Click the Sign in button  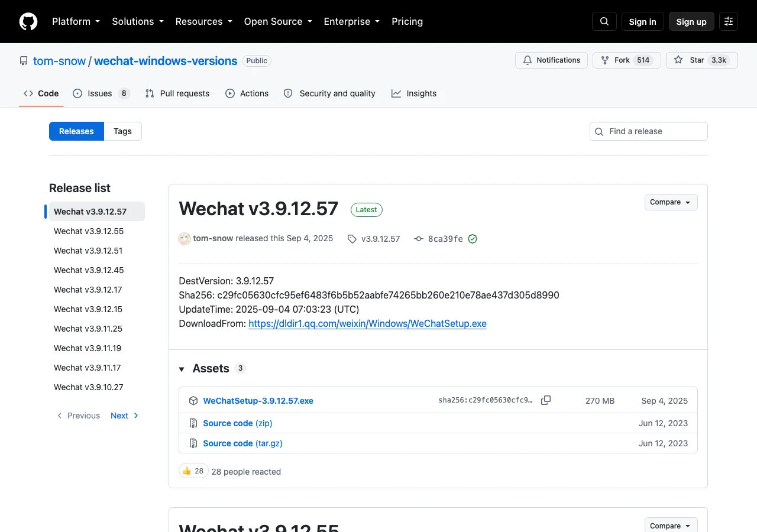tap(643, 21)
